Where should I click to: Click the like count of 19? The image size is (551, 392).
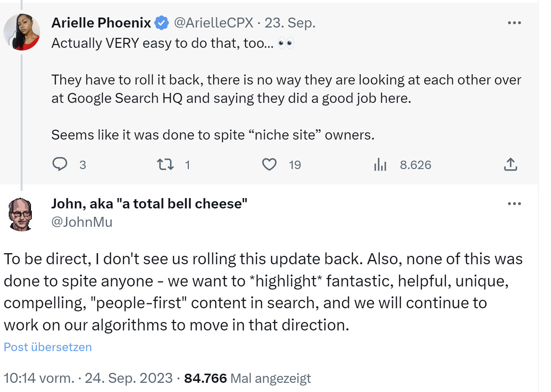tap(294, 165)
